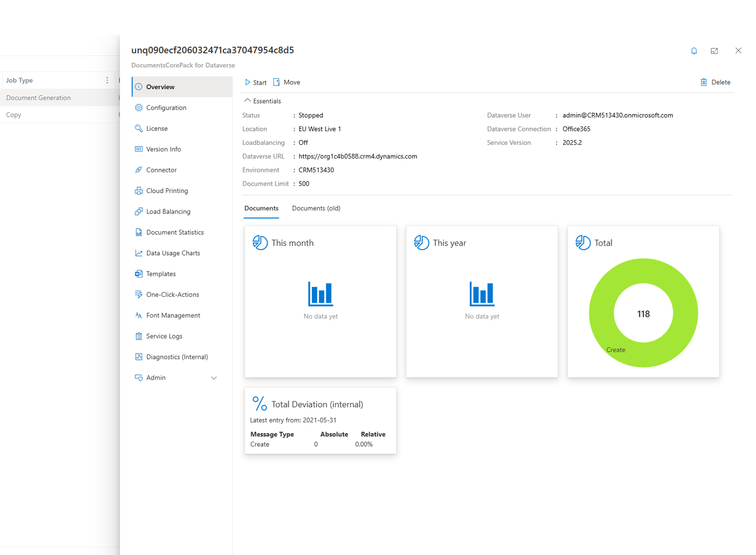Click the Cloud Printing printer icon
This screenshot has width=756, height=555.
(x=138, y=191)
